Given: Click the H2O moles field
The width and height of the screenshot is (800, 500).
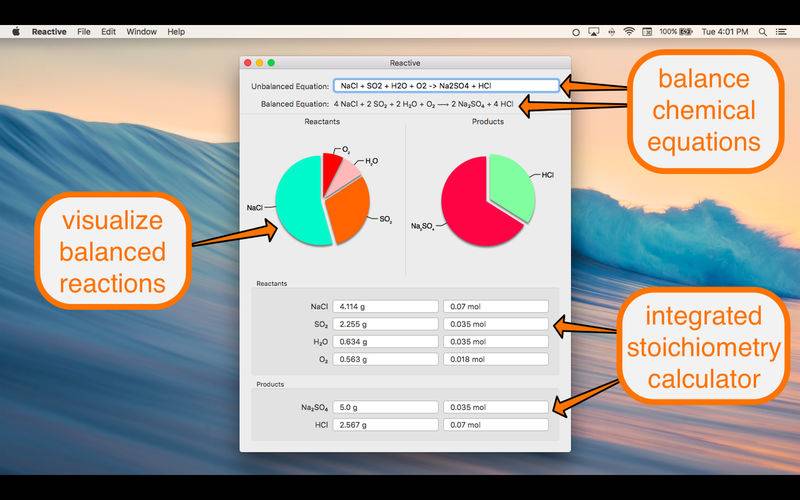Looking at the screenshot, I should pyautogui.click(x=495, y=341).
